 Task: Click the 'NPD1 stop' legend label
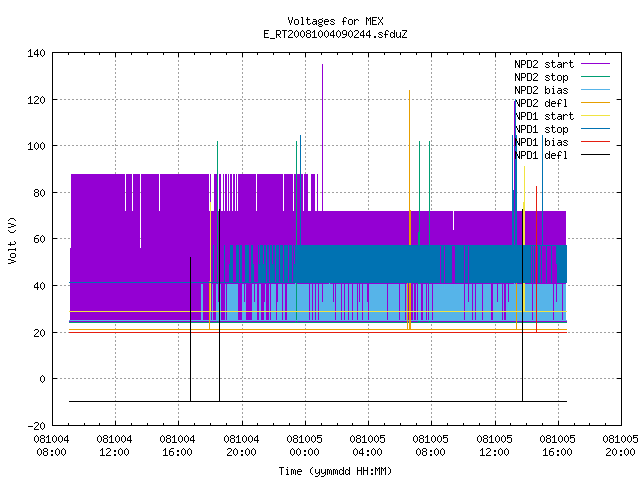click(x=541, y=129)
